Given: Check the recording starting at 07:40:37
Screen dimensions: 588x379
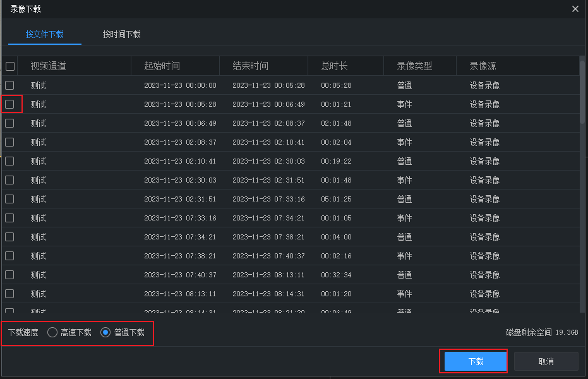Looking at the screenshot, I should 9,275.
